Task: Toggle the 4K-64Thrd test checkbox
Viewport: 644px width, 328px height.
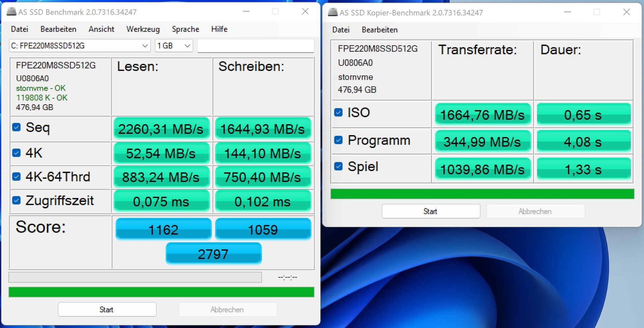Action: coord(16,176)
